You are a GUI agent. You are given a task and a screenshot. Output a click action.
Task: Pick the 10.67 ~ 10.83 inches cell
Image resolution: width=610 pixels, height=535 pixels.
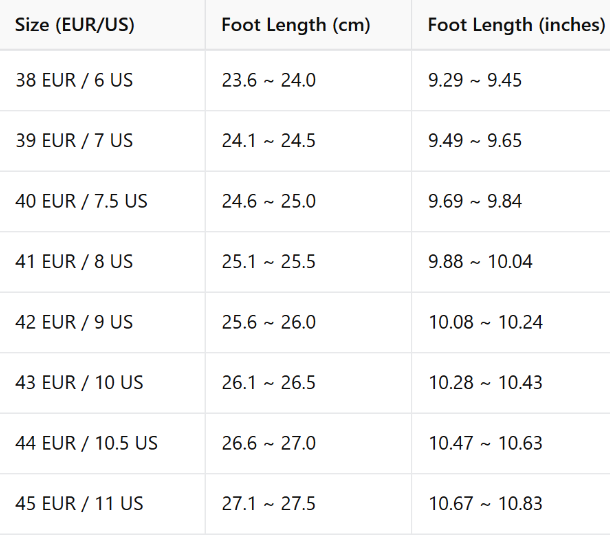coord(486,504)
